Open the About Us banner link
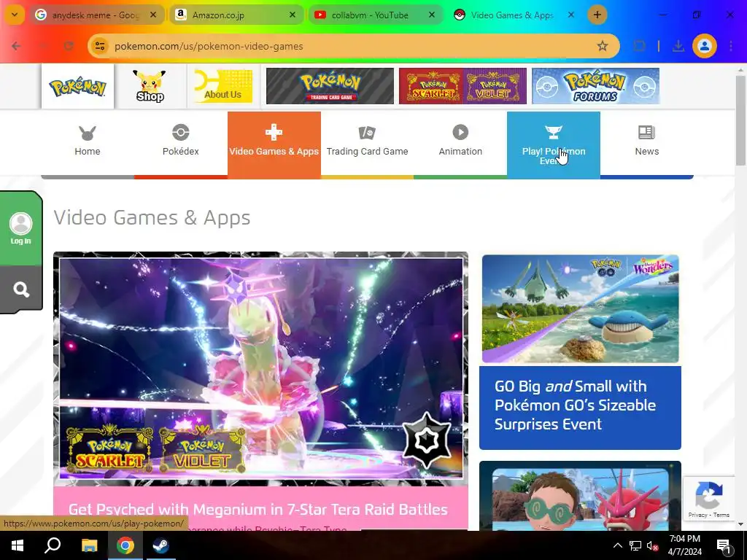 [x=223, y=86]
